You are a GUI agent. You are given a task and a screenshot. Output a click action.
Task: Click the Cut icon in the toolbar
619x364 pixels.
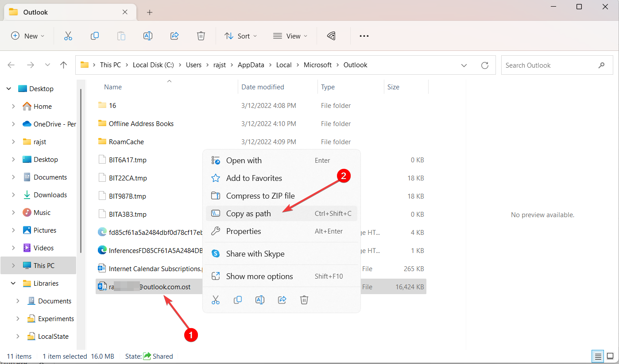coord(68,36)
